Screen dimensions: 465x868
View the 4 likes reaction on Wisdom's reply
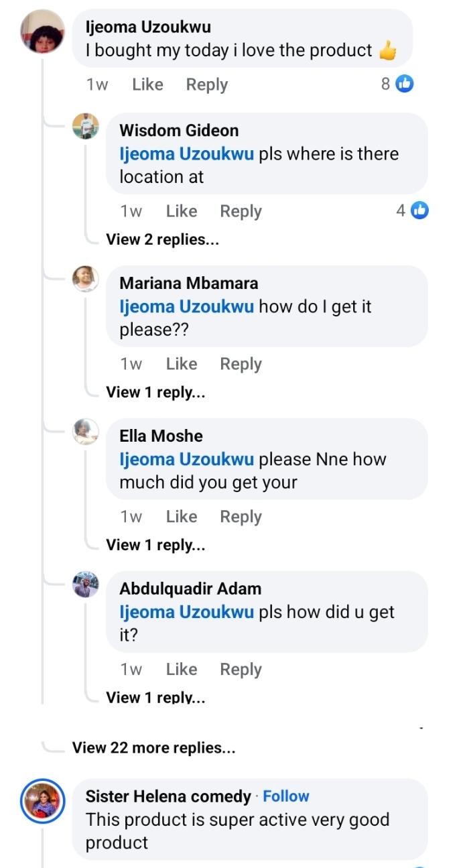tap(419, 210)
